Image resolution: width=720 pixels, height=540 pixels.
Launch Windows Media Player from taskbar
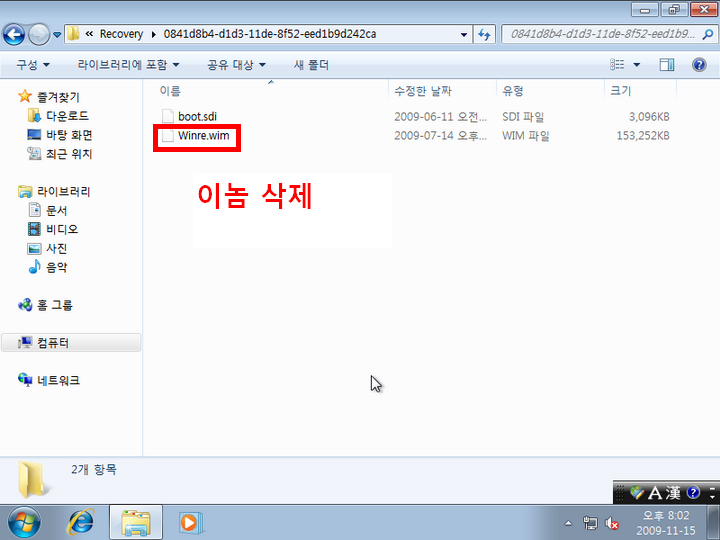pos(189,523)
